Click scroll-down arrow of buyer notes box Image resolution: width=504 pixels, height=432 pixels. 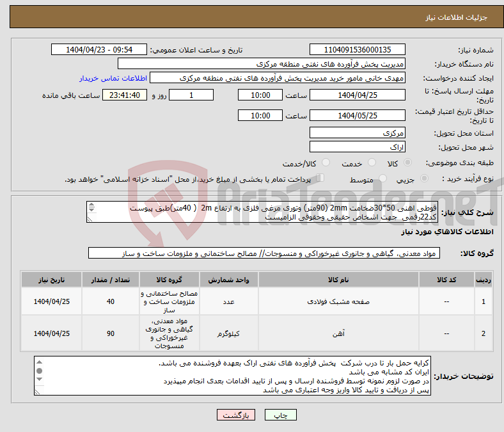point(39,380)
